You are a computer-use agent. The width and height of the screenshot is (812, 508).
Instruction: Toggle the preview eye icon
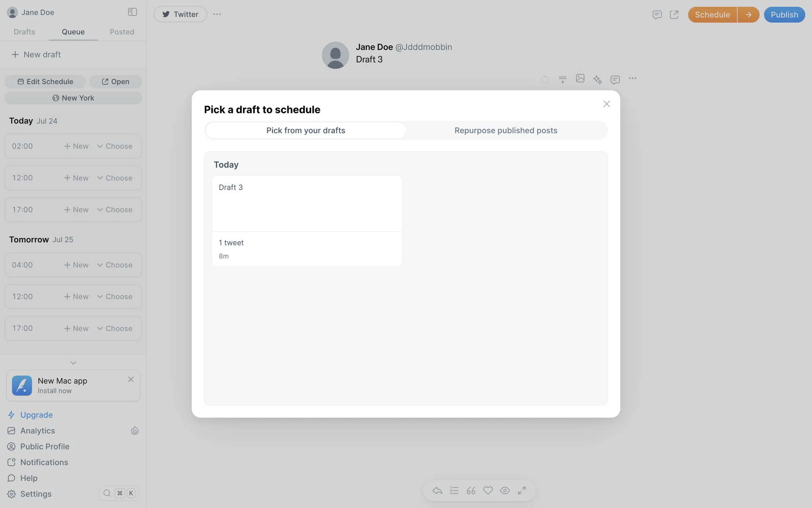point(505,490)
